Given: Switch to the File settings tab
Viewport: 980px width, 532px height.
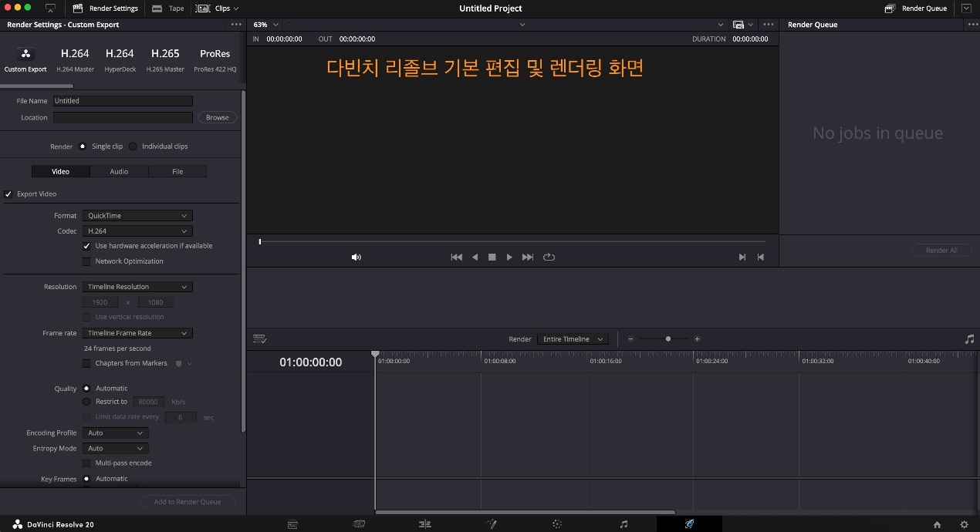Looking at the screenshot, I should click(177, 172).
